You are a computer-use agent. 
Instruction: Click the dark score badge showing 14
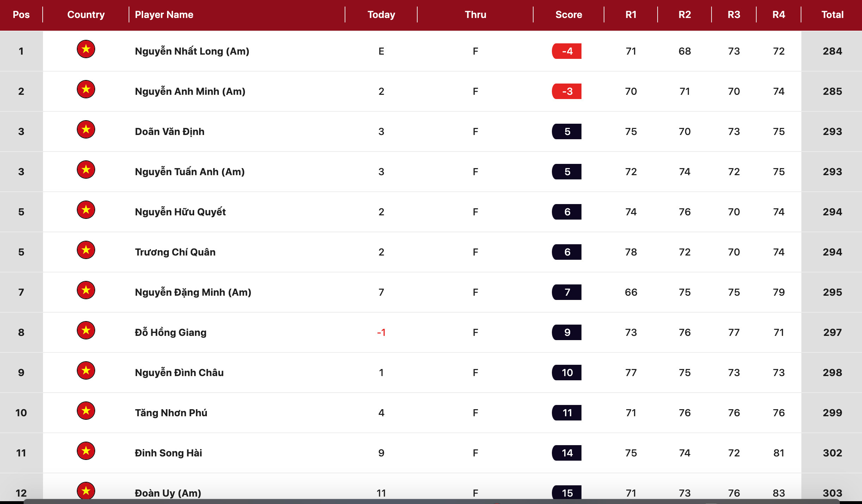(x=567, y=453)
